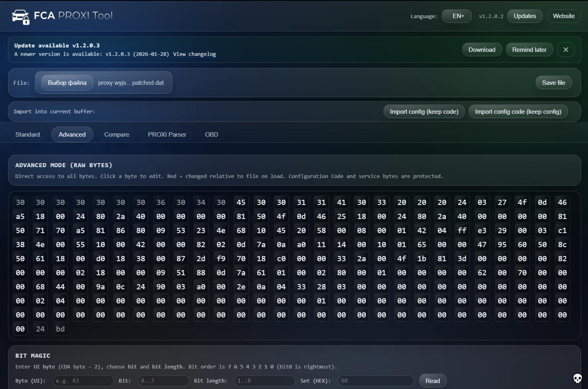Viewport: 588px width, 389px height.
Task: Choose a file with the Выбор файла button
Action: pos(67,82)
